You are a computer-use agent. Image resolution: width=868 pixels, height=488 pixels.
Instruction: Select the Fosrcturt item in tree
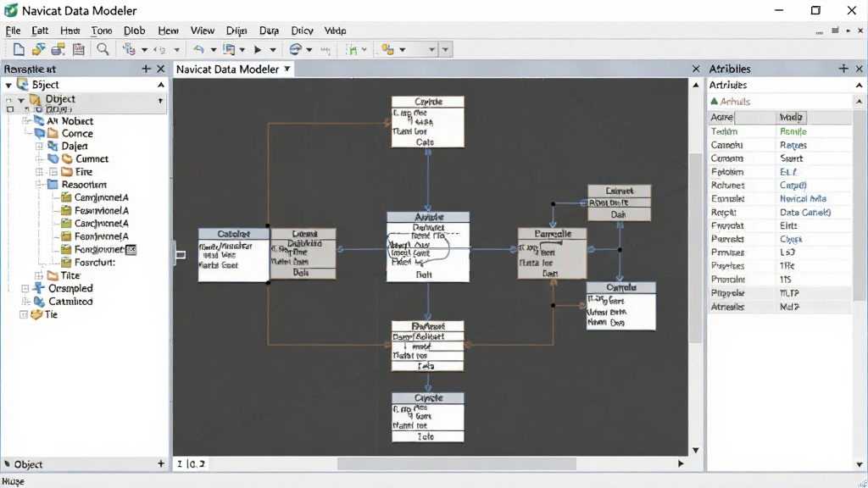coord(95,263)
